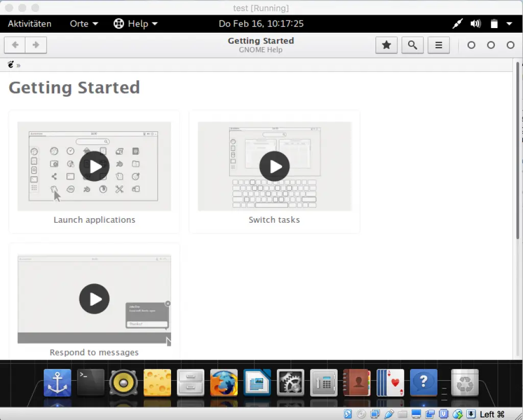523x420 pixels.
Task: Open the terminal from the dock
Action: point(90,382)
